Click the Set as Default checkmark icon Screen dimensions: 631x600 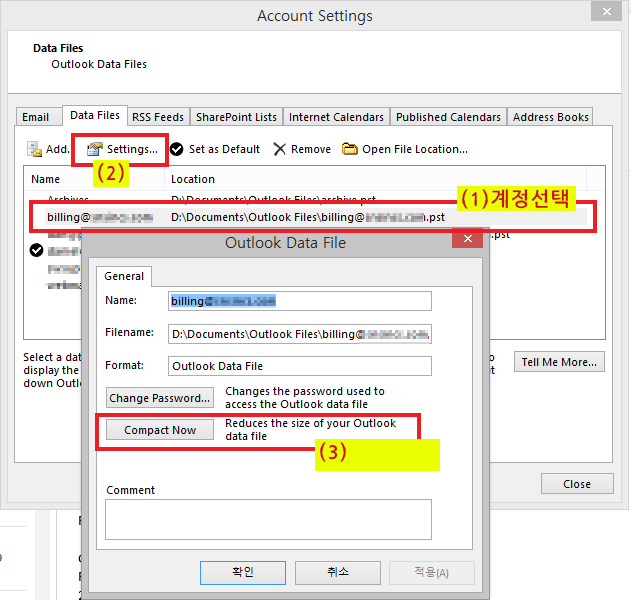point(176,149)
